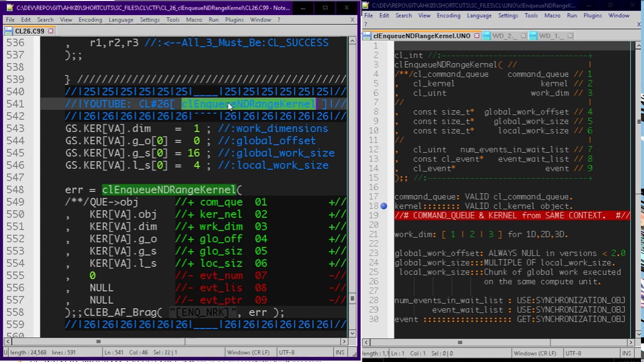Open Edit menu in the left Notepad++ window
The image size is (644, 362).
[26, 20]
